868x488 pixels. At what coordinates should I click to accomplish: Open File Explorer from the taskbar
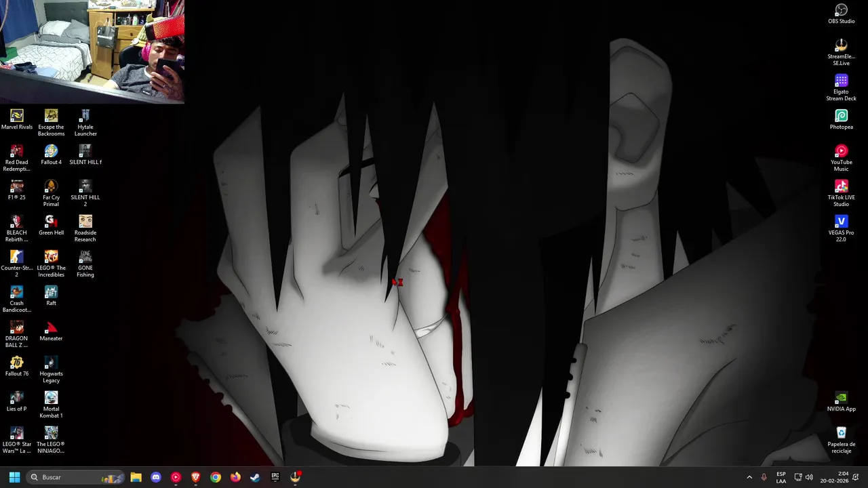point(136,477)
